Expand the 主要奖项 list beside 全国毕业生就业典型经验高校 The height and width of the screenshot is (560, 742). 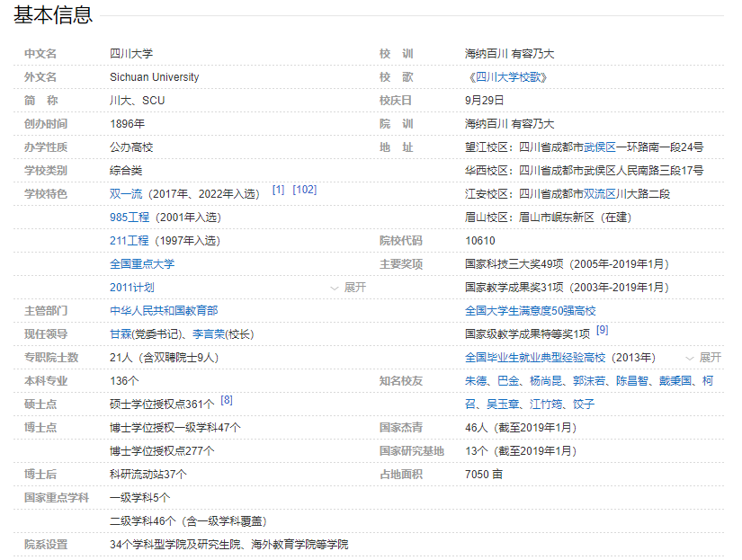click(704, 358)
